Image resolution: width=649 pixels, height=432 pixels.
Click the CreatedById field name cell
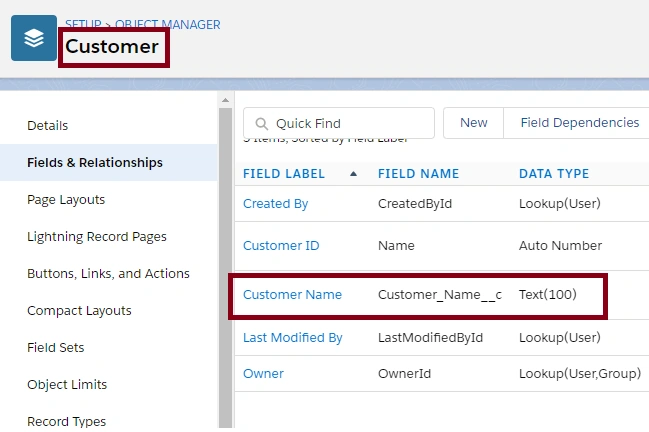tap(415, 204)
